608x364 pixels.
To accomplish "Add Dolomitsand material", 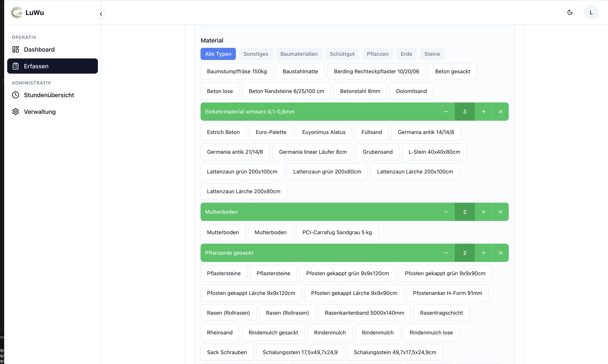I will tap(411, 91).
